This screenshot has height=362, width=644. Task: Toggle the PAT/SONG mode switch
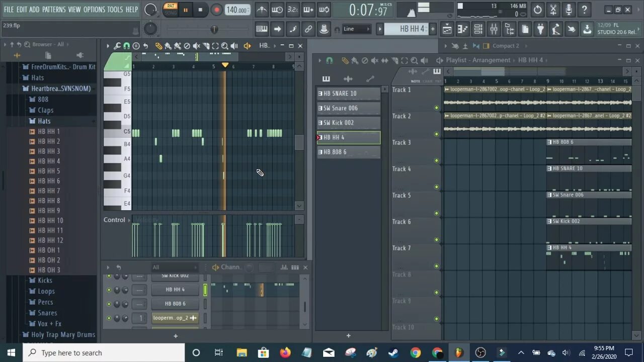click(171, 10)
